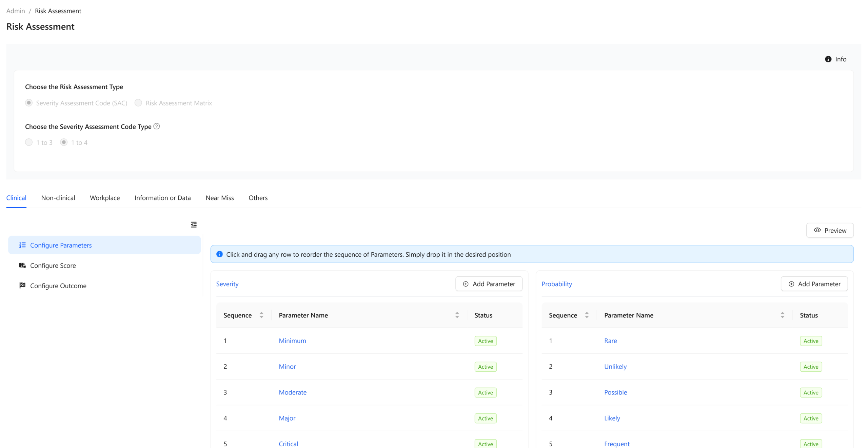Sort the Severity table by Parameter Name

pyautogui.click(x=457, y=315)
